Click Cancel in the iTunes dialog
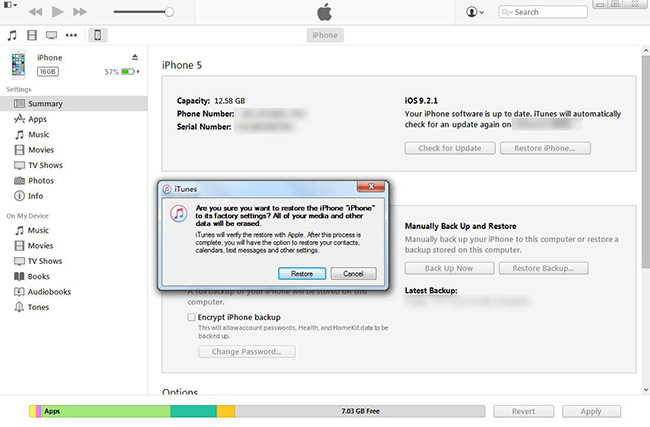 [353, 274]
